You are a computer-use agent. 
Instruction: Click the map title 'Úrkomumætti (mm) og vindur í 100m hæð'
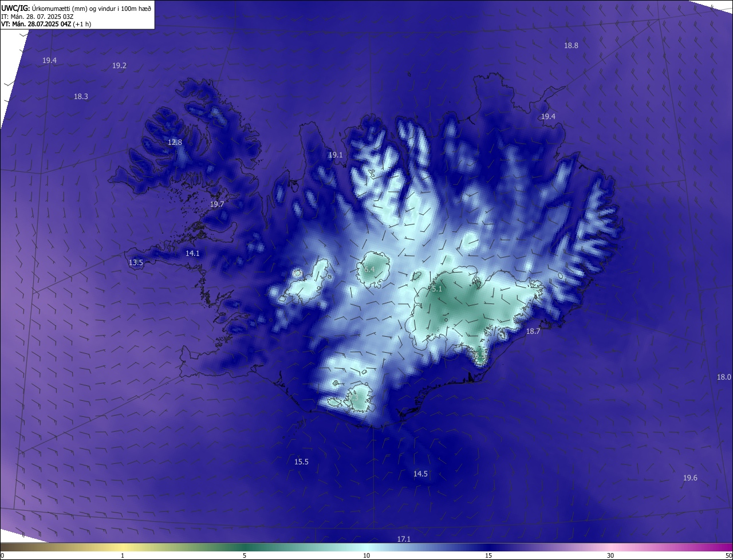(x=92, y=8)
